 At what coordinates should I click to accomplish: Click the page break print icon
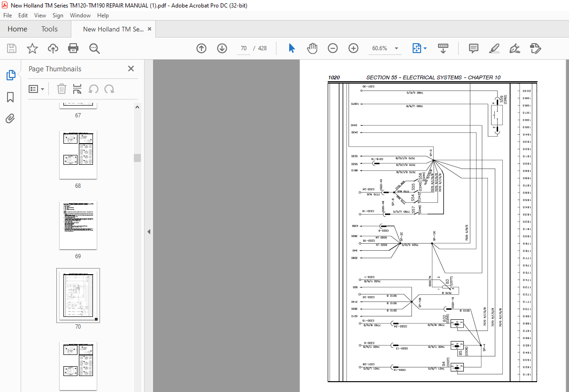click(x=77, y=89)
